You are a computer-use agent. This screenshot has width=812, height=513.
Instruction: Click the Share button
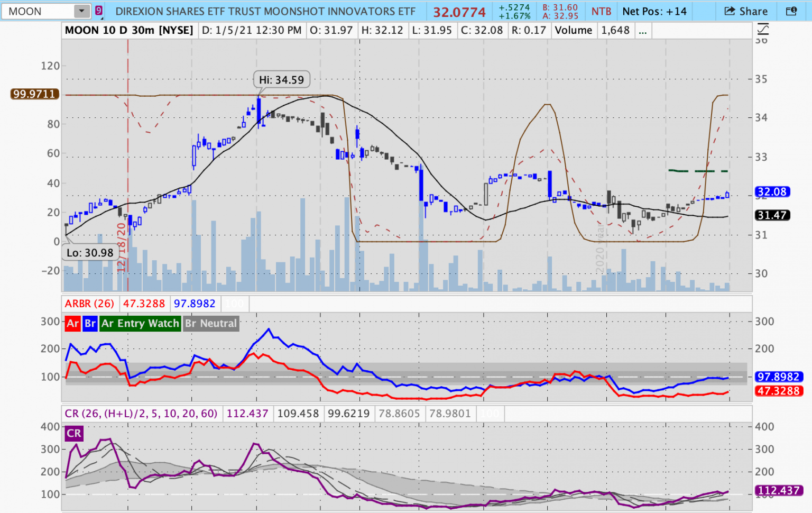click(x=746, y=11)
